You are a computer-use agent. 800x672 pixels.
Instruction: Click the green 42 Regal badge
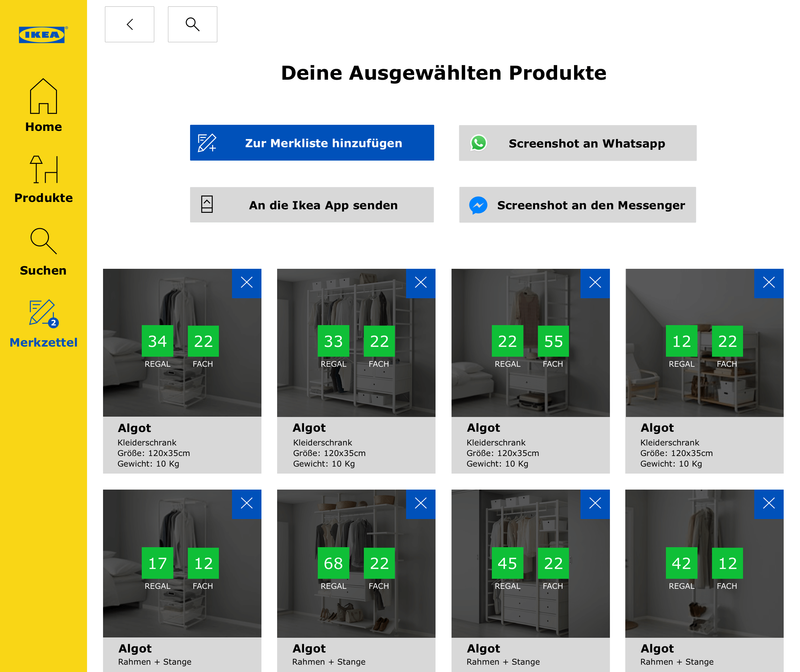click(682, 563)
